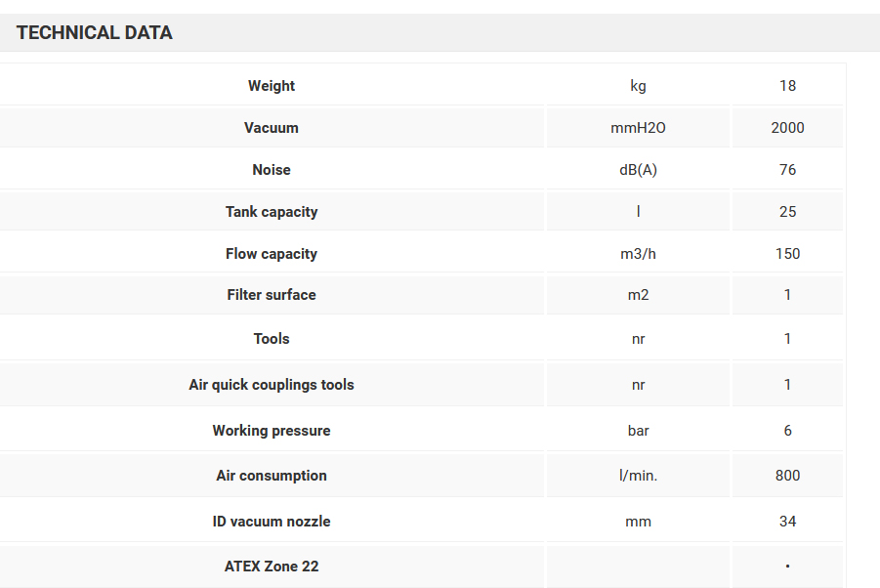The width and height of the screenshot is (880, 588).
Task: Select the air consumption value 800
Action: pyautogui.click(x=787, y=476)
